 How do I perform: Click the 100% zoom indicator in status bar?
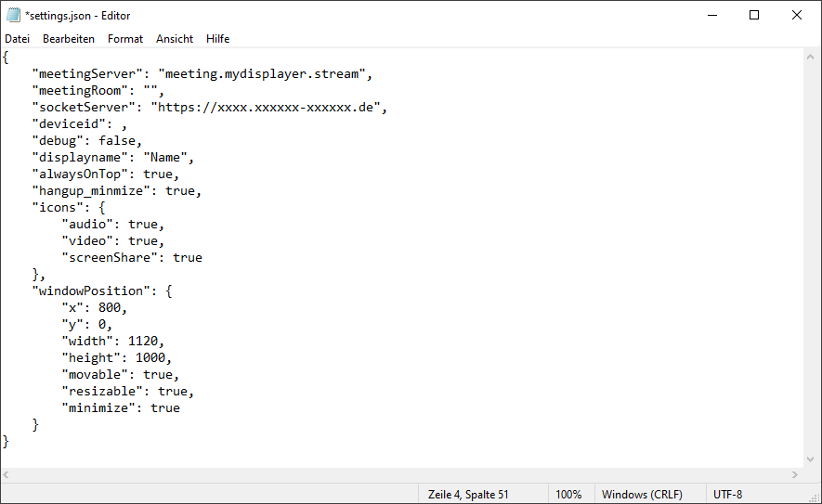(568, 495)
